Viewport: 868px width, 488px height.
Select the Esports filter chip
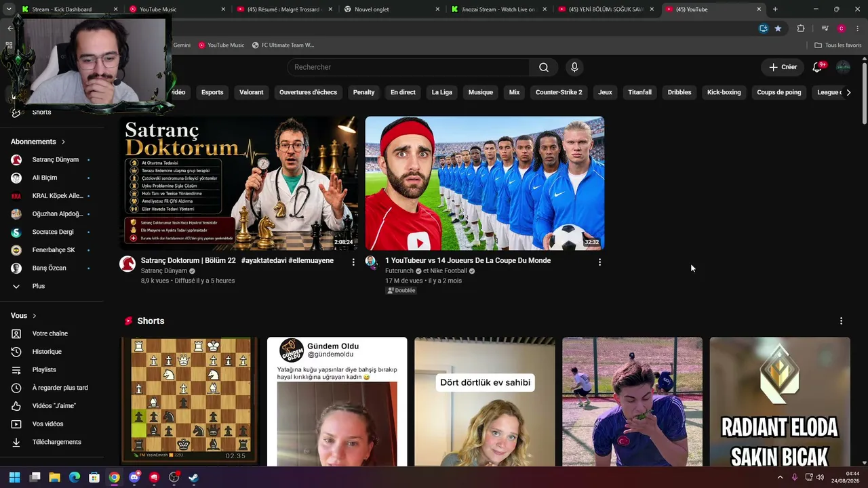(x=212, y=92)
